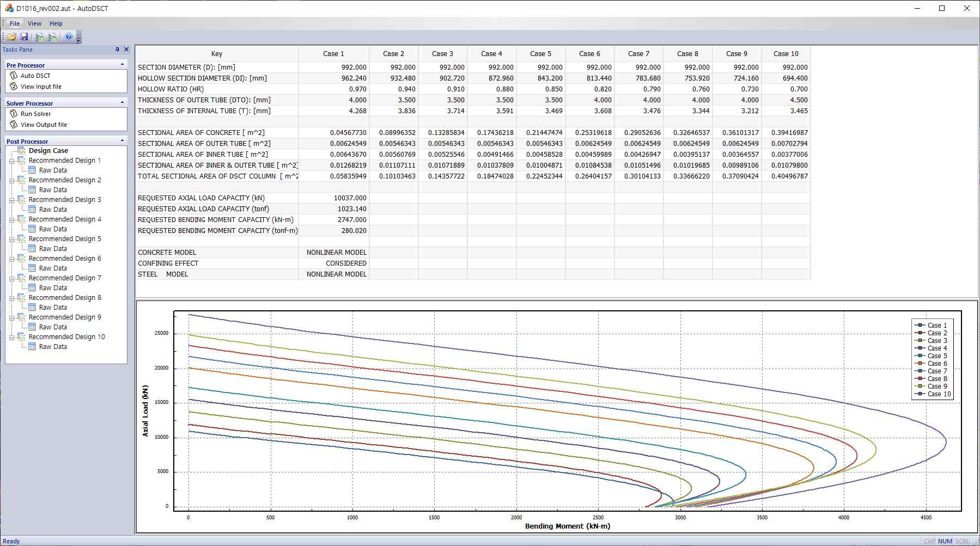Click Raw Data table icon under Design 9
The image size is (980, 546).
[32, 327]
